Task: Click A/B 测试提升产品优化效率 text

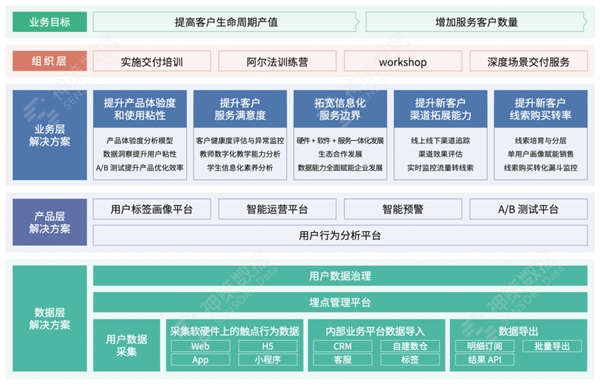Action: pos(140,168)
